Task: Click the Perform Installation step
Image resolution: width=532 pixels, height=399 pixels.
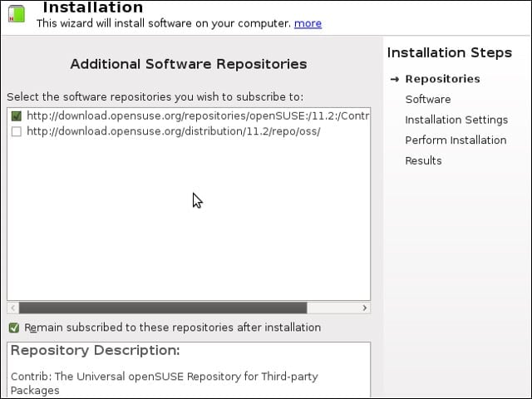Action: click(x=456, y=140)
